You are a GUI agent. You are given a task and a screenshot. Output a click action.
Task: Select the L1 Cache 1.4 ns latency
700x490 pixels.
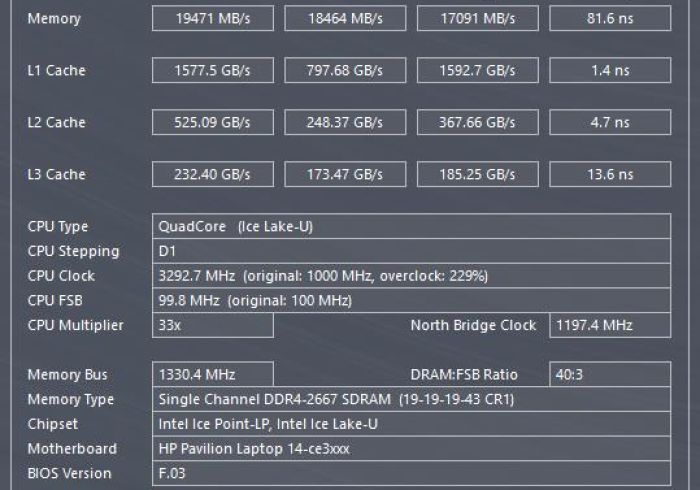click(x=610, y=70)
